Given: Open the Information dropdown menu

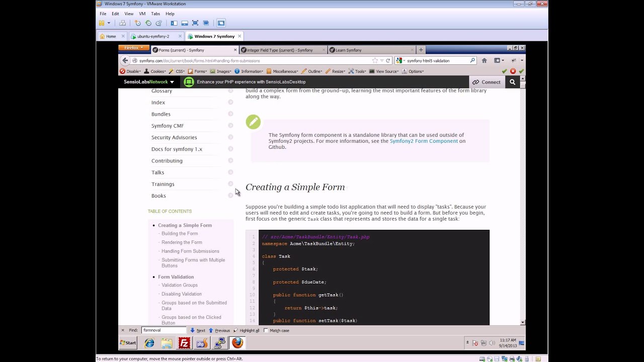Looking at the screenshot, I should [x=249, y=71].
